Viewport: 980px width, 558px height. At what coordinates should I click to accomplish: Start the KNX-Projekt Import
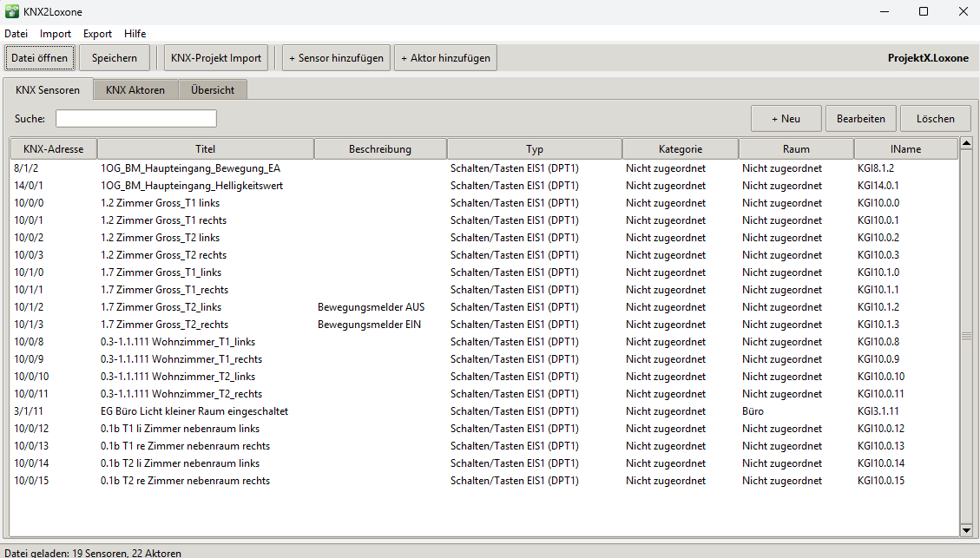[216, 58]
